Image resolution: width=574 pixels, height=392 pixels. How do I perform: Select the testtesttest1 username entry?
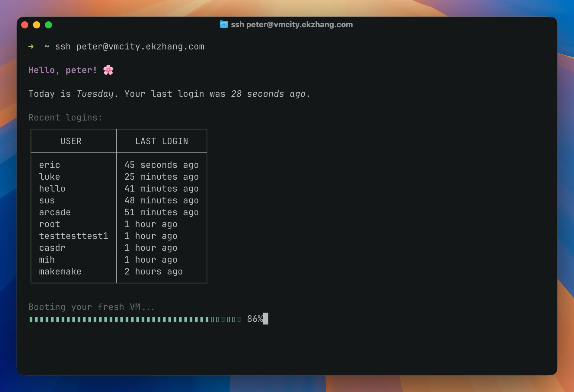point(73,236)
